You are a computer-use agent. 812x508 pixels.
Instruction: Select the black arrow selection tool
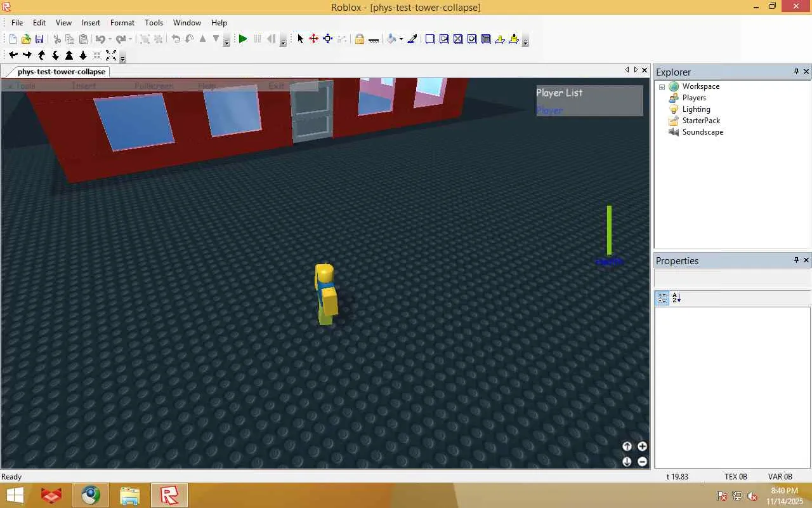[x=301, y=39]
